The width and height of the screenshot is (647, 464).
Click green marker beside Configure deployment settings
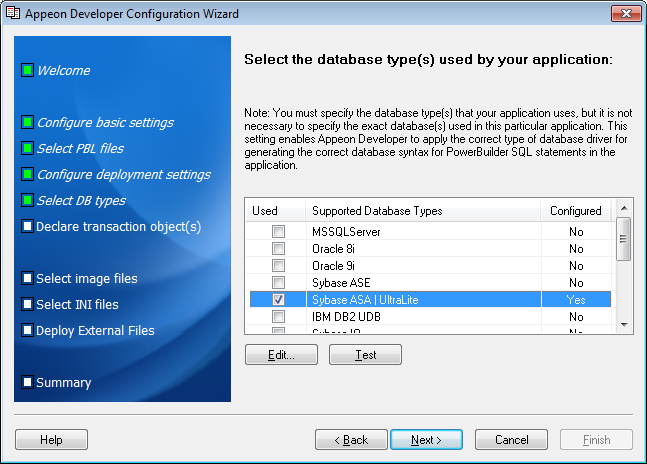[x=28, y=174]
